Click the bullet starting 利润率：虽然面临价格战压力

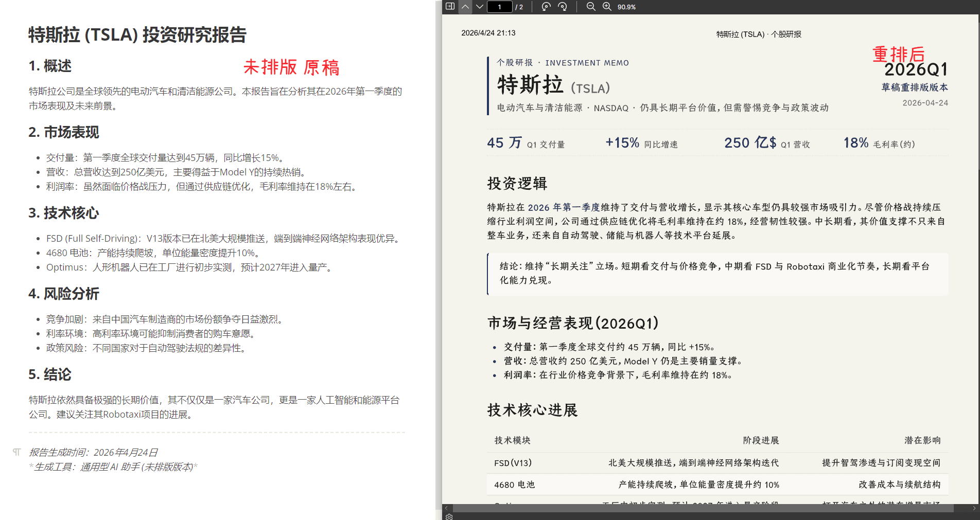203,187
